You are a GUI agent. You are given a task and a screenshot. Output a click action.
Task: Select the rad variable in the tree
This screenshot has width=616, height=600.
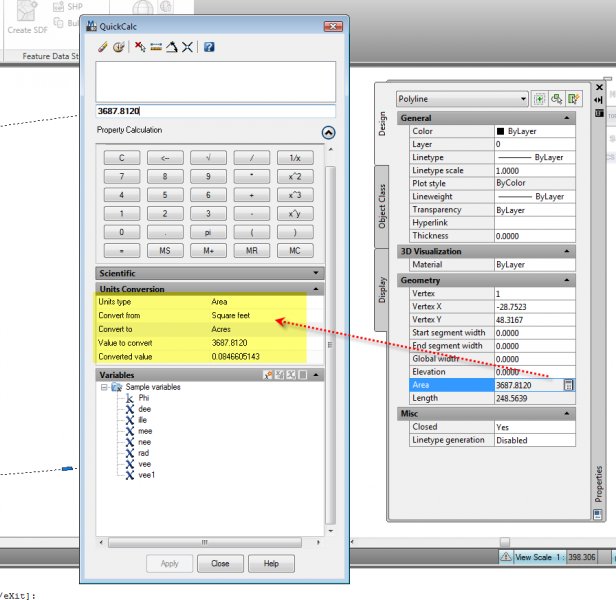click(x=144, y=453)
